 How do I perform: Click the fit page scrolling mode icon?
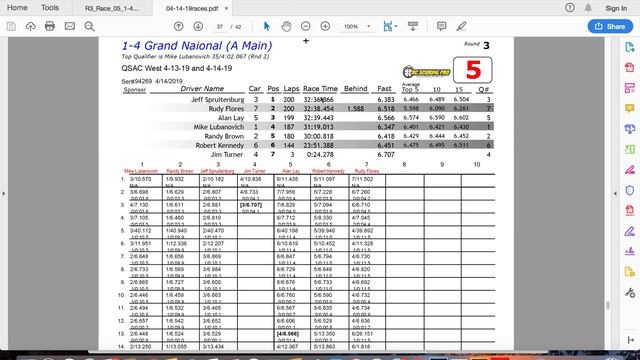387,27
